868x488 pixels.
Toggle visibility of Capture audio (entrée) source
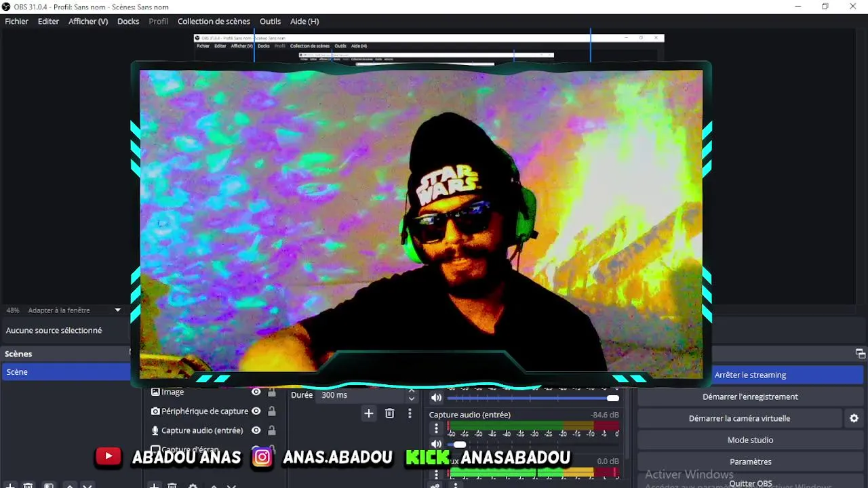click(x=256, y=430)
